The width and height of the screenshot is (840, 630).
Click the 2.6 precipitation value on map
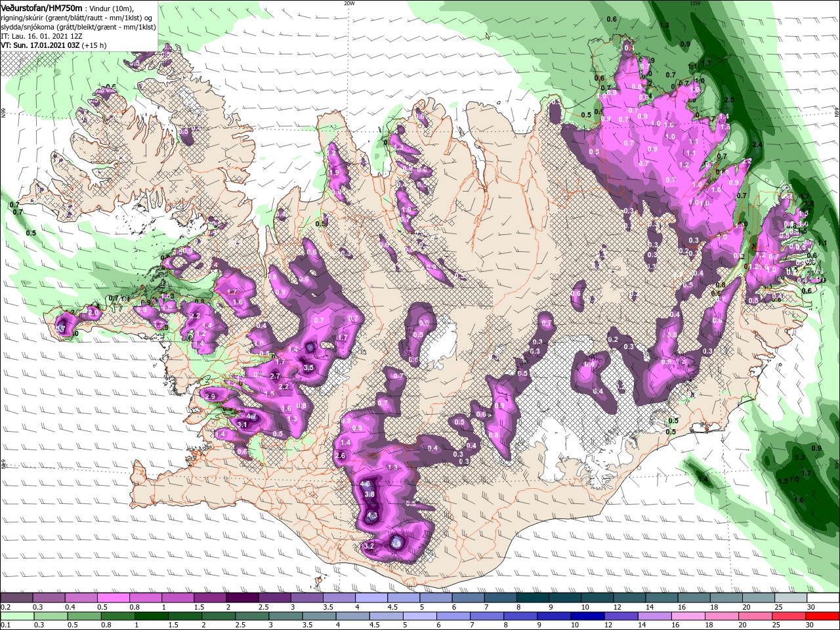coord(340,455)
